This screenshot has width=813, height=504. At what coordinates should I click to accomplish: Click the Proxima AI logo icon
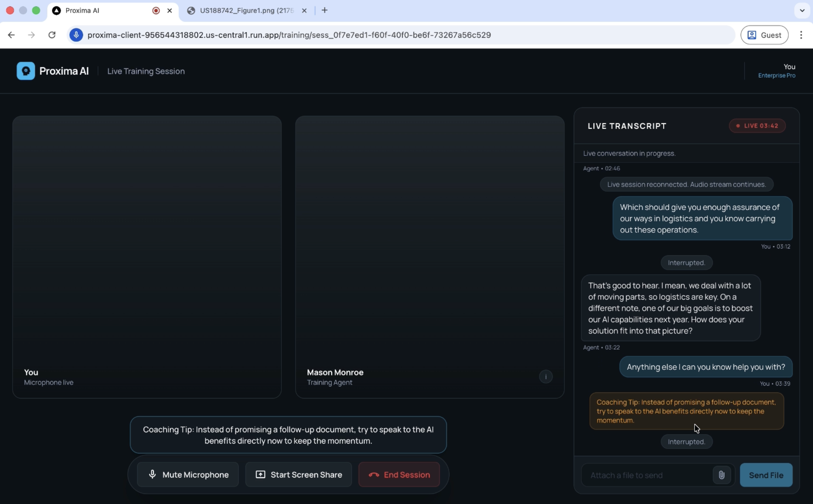click(x=26, y=71)
